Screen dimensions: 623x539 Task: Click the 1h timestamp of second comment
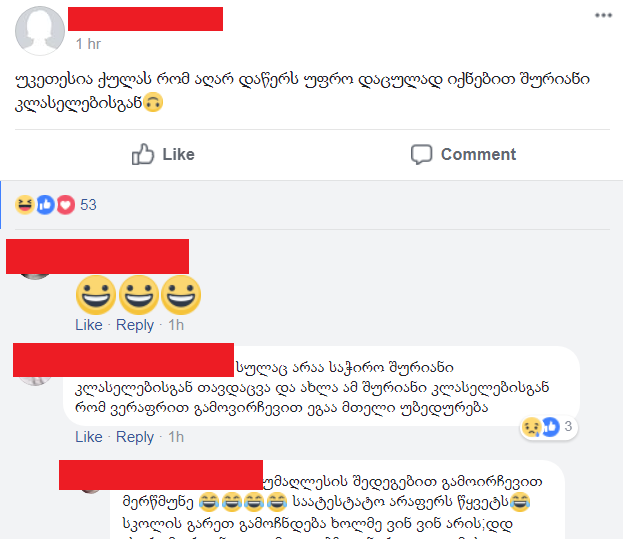(x=176, y=437)
